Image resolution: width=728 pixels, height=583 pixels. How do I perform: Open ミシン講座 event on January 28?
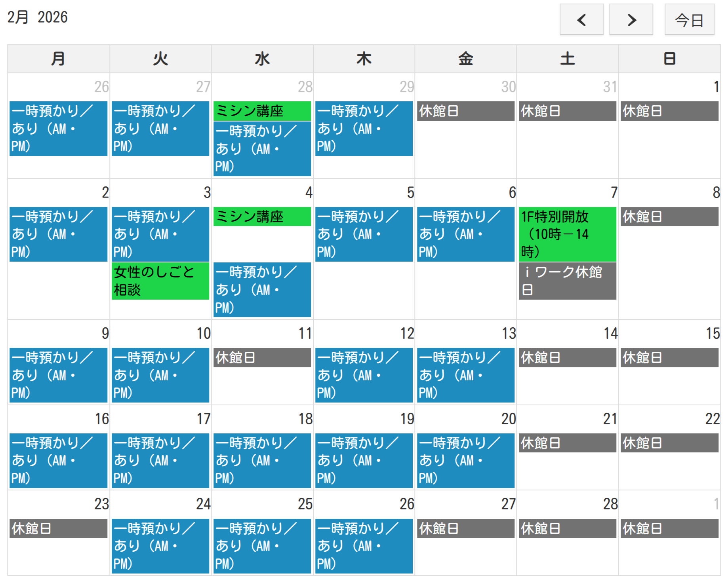262,111
